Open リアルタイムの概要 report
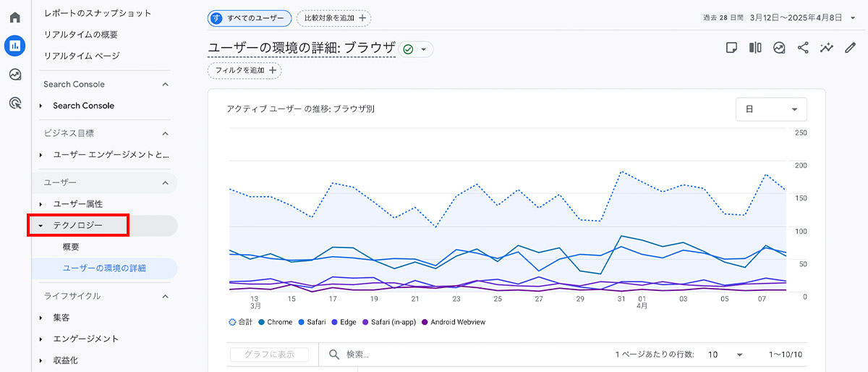Viewport: 868px width, 372px height. tap(80, 34)
